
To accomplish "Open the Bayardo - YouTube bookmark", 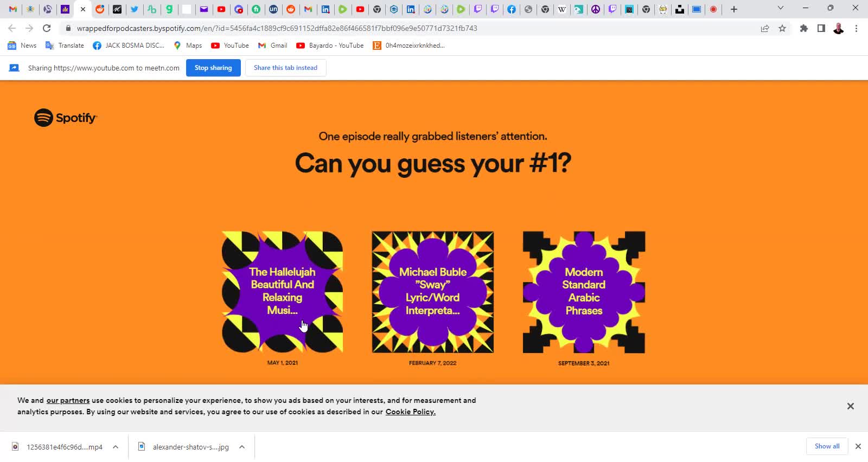I will pyautogui.click(x=330, y=46).
